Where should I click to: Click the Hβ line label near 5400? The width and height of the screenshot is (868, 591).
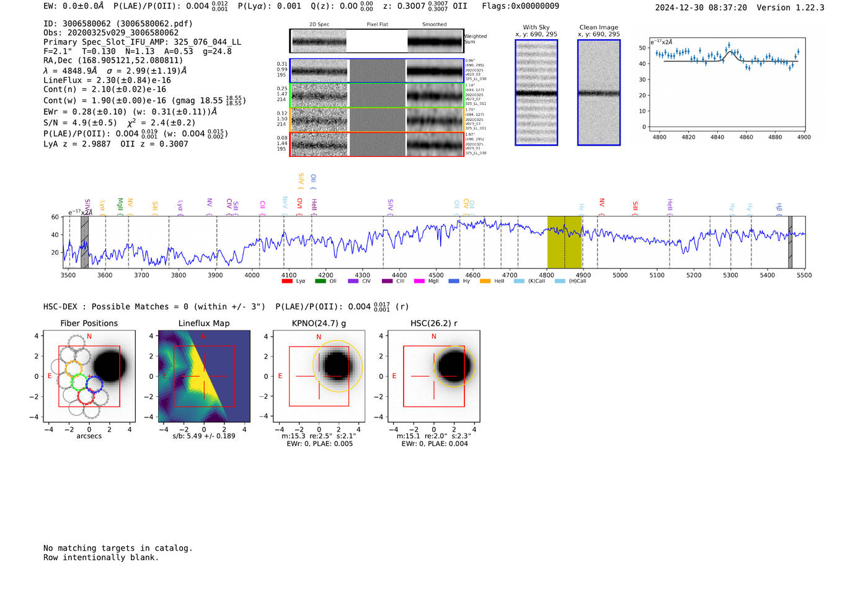click(x=779, y=208)
